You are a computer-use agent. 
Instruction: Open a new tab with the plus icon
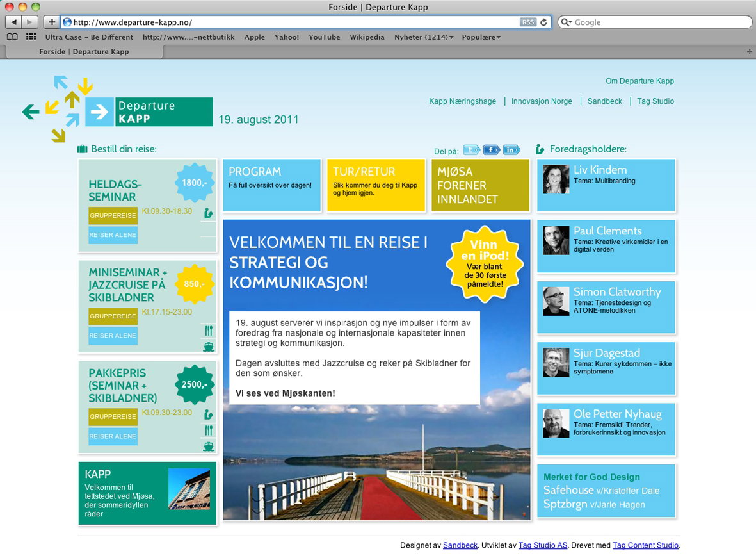click(x=749, y=51)
